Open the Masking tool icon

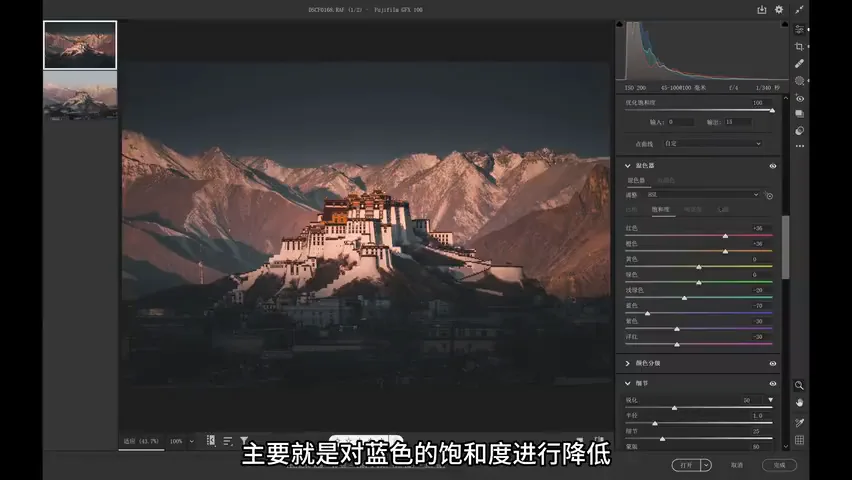click(799, 81)
